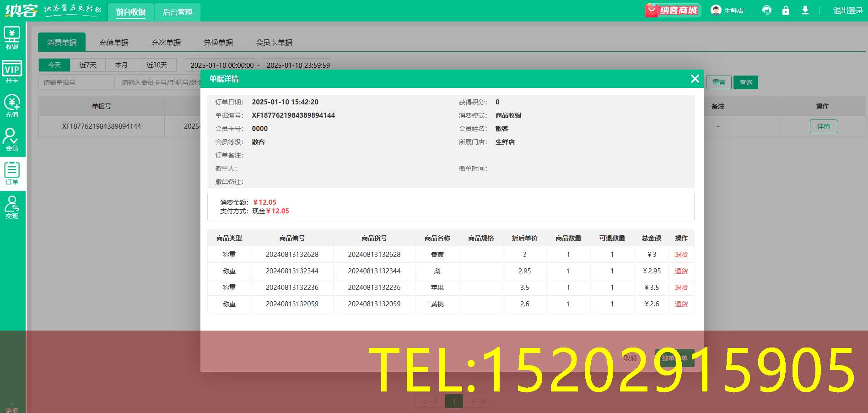Viewport: 868px width, 413px height.
Task: Close the 单据详情 dialog
Action: 695,79
